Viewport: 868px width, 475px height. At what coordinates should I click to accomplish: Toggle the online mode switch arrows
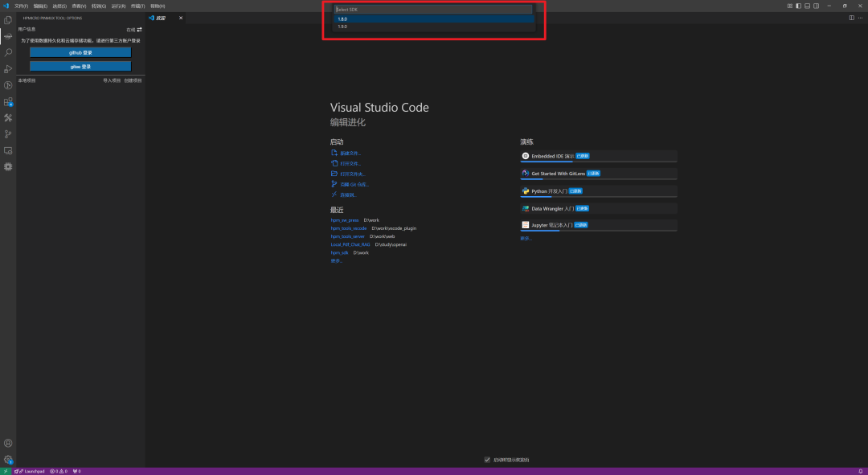pos(139,30)
